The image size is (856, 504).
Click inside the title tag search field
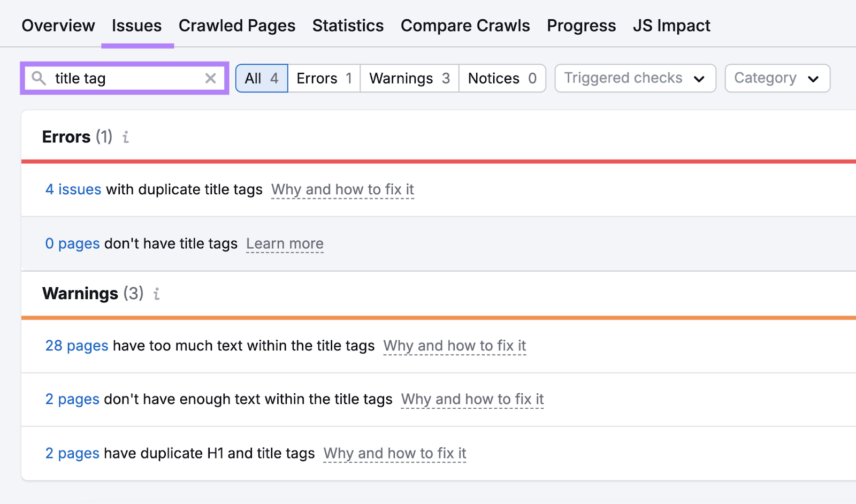pos(123,78)
